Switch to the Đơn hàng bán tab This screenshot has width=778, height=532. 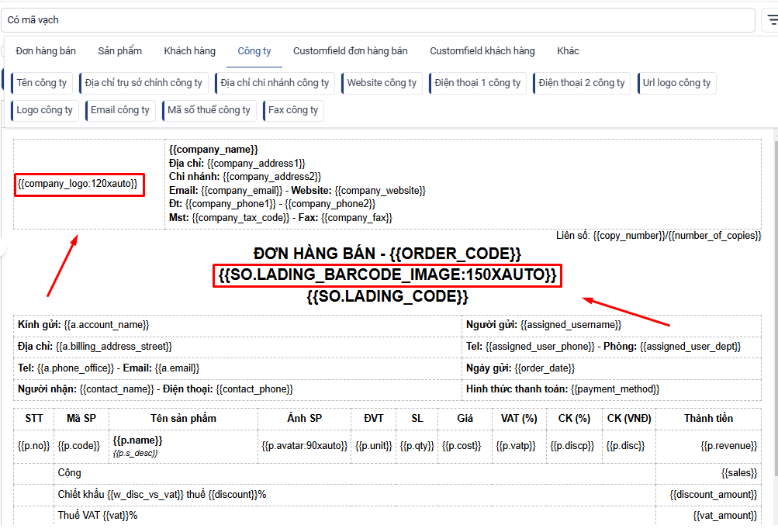[46, 51]
